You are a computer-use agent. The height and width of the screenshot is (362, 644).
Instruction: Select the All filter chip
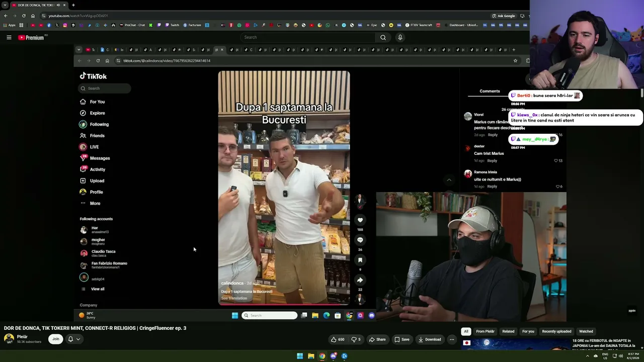466,331
